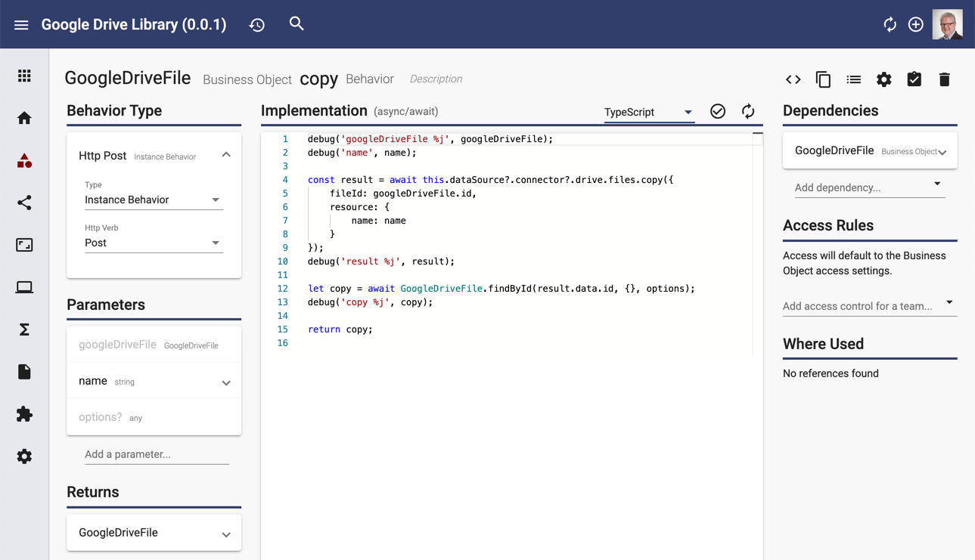Click the code line with findById
Viewport: 975px width, 560px height.
pyautogui.click(x=501, y=289)
